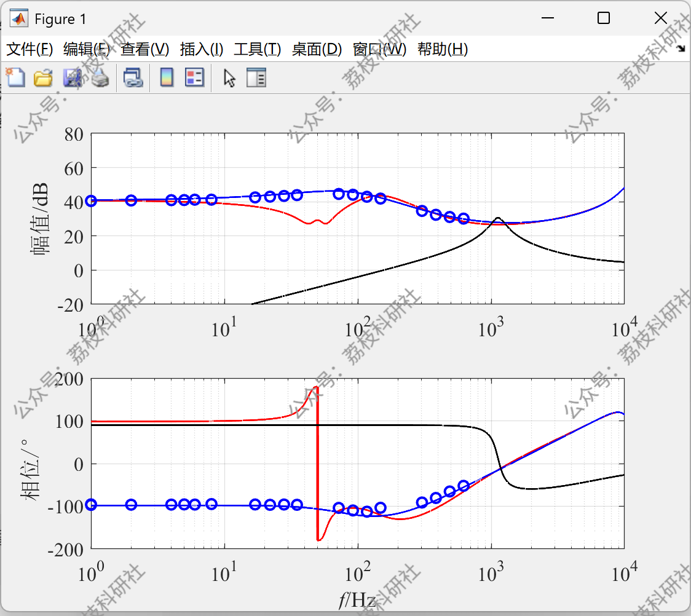Screen dimensions: 691x616
Task: Open the 查看(V) menu
Action: pyautogui.click(x=145, y=49)
